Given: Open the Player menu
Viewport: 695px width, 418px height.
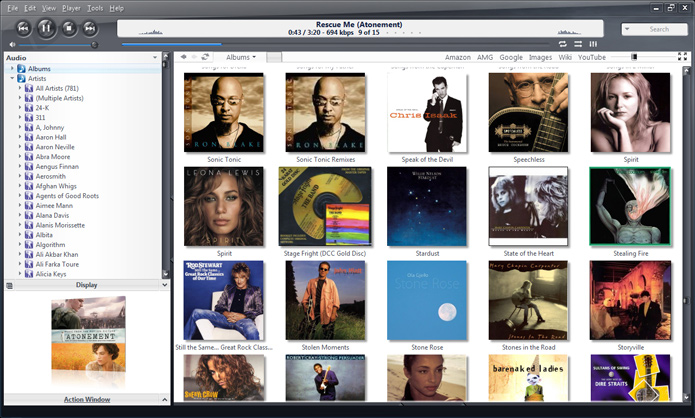Looking at the screenshot, I should (x=71, y=7).
